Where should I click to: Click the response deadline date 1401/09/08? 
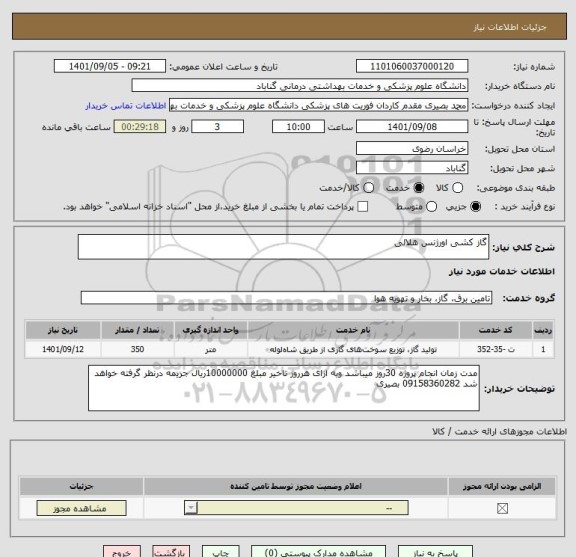(412, 127)
